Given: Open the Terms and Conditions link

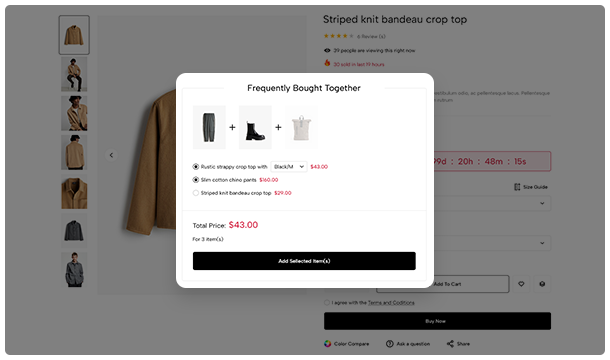Looking at the screenshot, I should point(391,302).
